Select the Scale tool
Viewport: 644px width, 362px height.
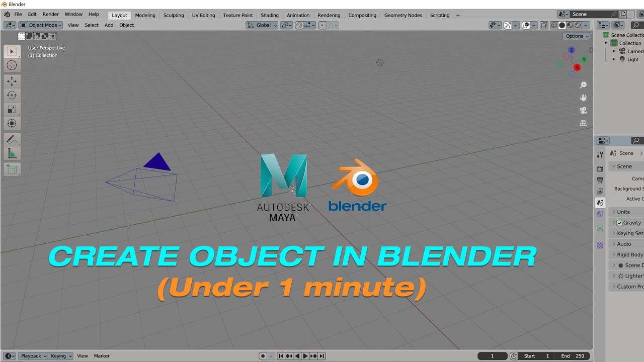pyautogui.click(x=12, y=109)
